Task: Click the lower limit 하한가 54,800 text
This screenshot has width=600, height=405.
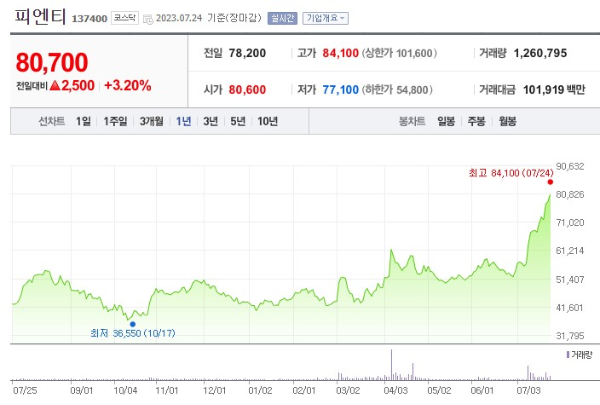Action: [397, 90]
